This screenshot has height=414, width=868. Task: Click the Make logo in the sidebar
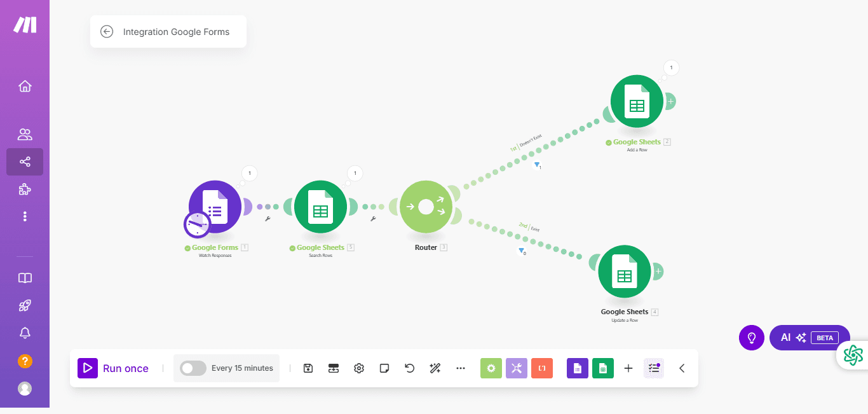pyautogui.click(x=25, y=25)
